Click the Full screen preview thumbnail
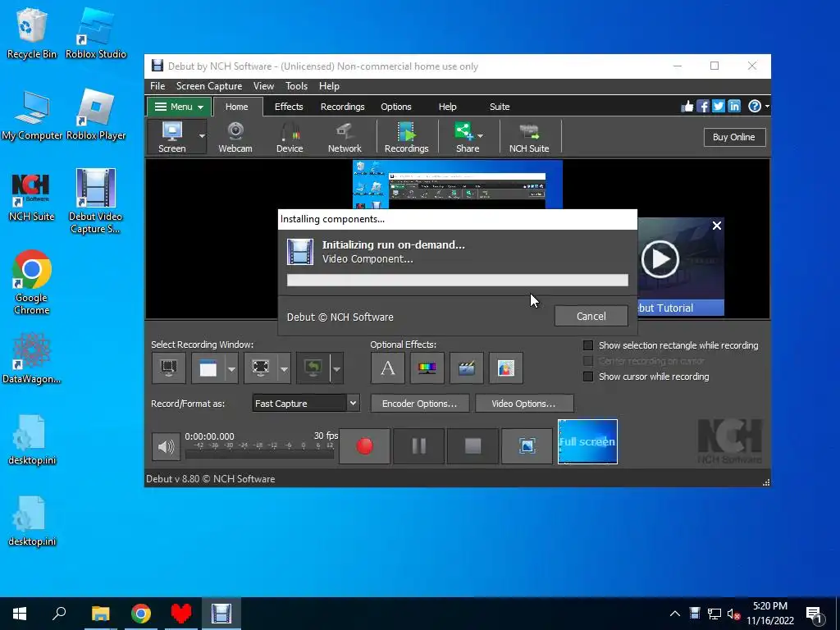The width and height of the screenshot is (840, 630). (587, 441)
